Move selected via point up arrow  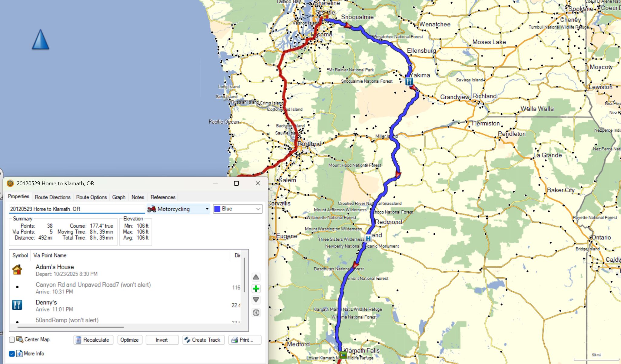coord(256,277)
